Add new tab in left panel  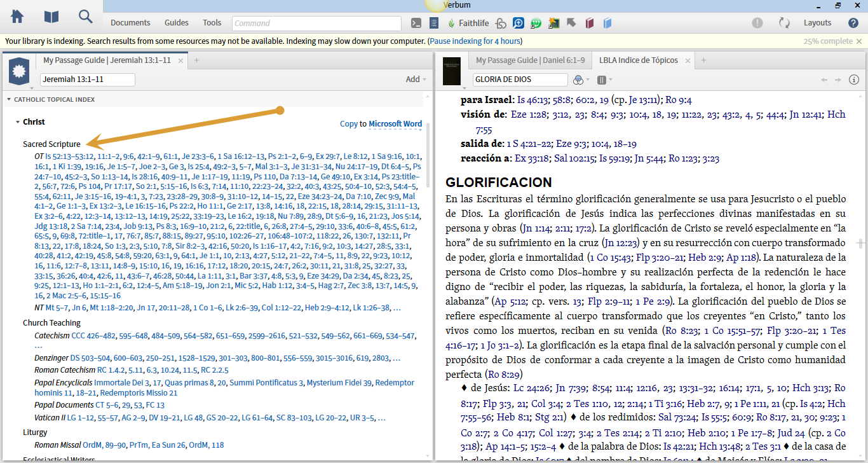(197, 60)
